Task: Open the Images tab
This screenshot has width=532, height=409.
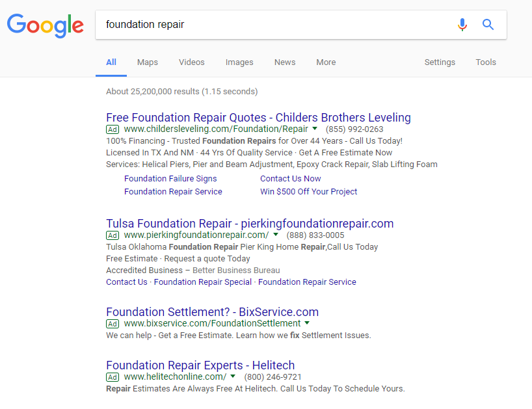Action: (x=239, y=62)
